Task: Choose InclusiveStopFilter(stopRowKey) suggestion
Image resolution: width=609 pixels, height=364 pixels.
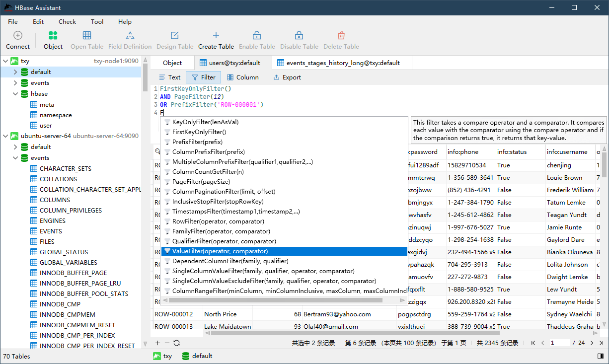Action: (x=284, y=202)
